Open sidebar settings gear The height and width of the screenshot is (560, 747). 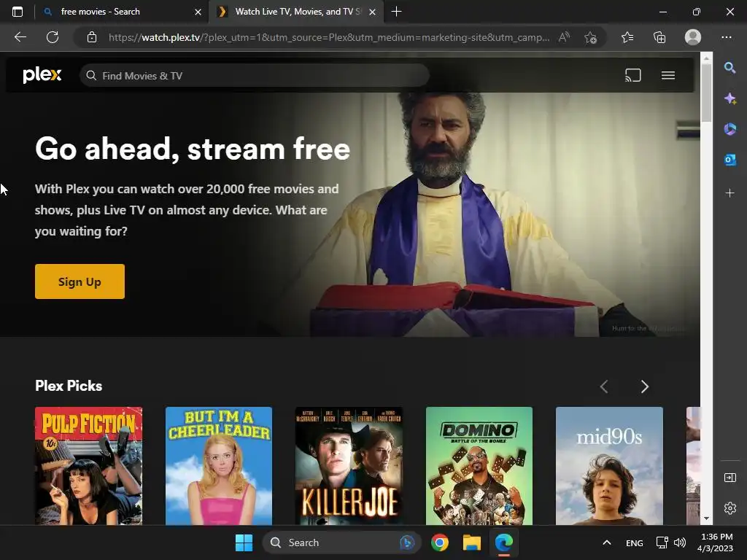tap(729, 508)
